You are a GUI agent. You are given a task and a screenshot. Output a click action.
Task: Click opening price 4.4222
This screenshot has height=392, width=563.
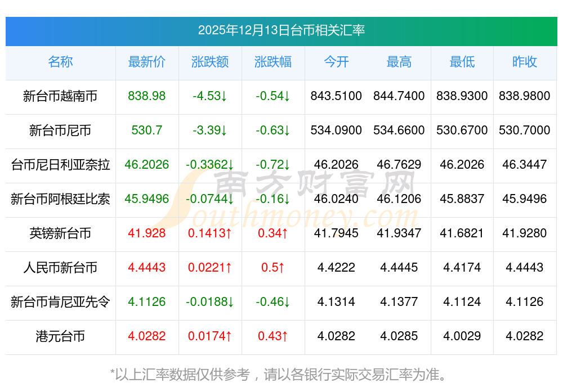tap(336, 268)
